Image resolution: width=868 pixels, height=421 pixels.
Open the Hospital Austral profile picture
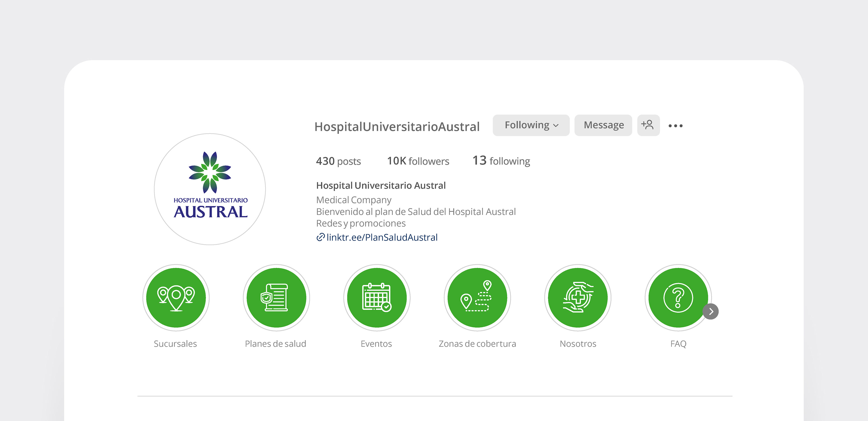[210, 189]
